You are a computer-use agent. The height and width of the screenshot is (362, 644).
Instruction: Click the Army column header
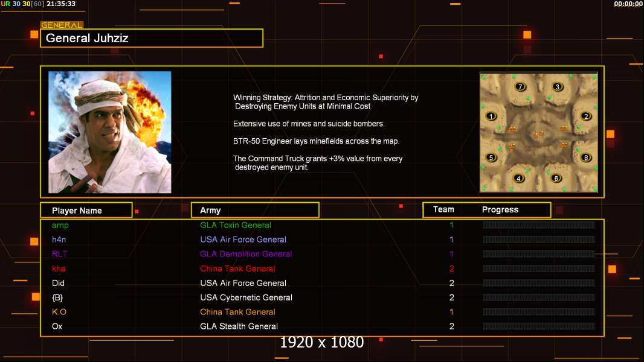tap(255, 211)
